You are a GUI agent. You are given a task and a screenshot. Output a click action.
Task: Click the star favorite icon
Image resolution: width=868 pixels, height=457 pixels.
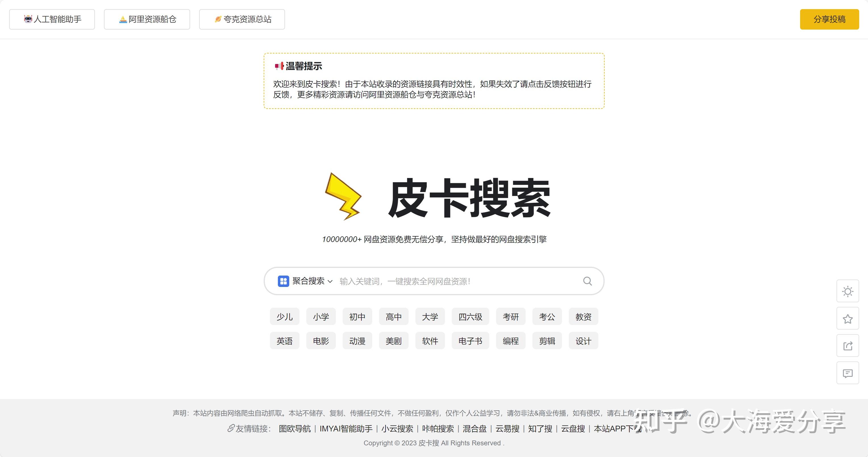click(848, 319)
